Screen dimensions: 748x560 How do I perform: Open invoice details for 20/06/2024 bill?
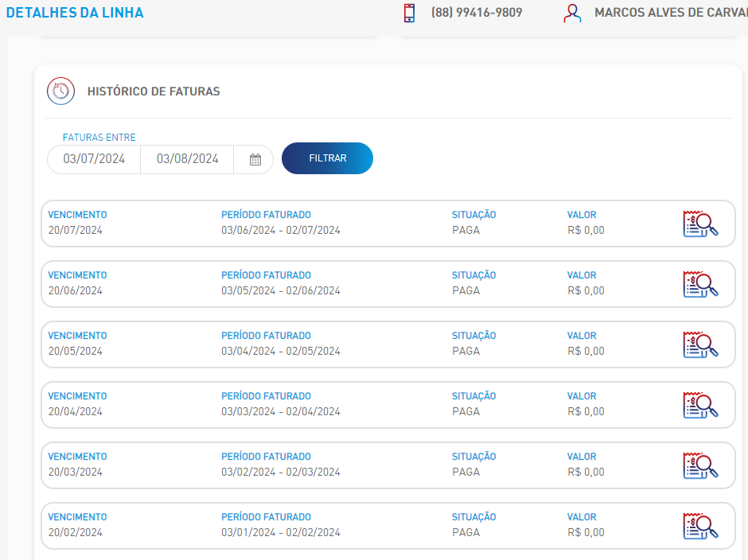(x=700, y=284)
